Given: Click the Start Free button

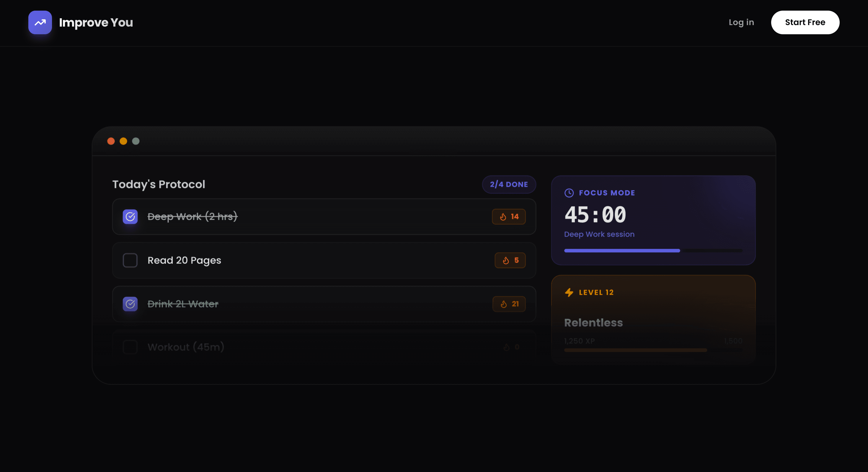Looking at the screenshot, I should (x=805, y=22).
